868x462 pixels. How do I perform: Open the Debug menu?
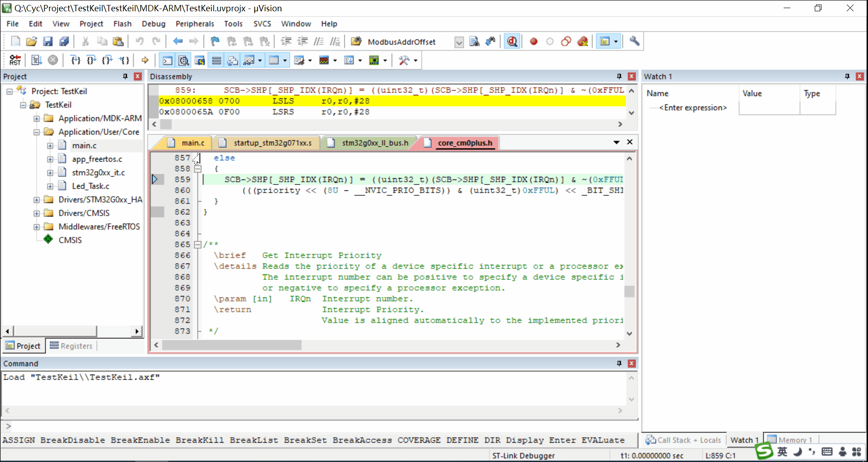click(x=153, y=24)
